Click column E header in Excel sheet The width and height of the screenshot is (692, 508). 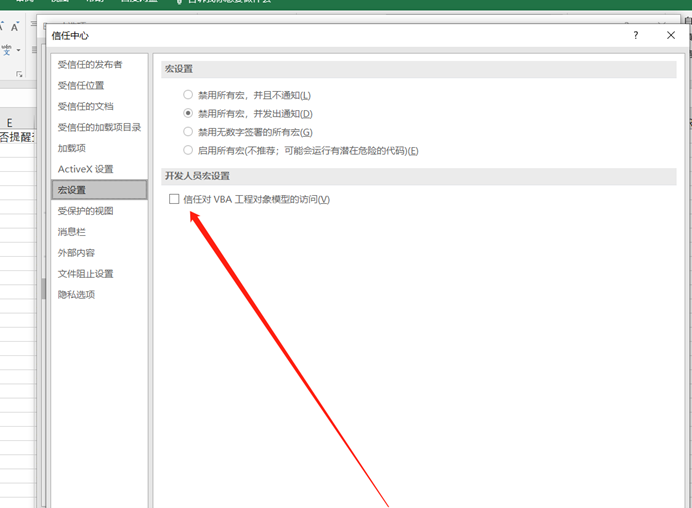(x=10, y=123)
